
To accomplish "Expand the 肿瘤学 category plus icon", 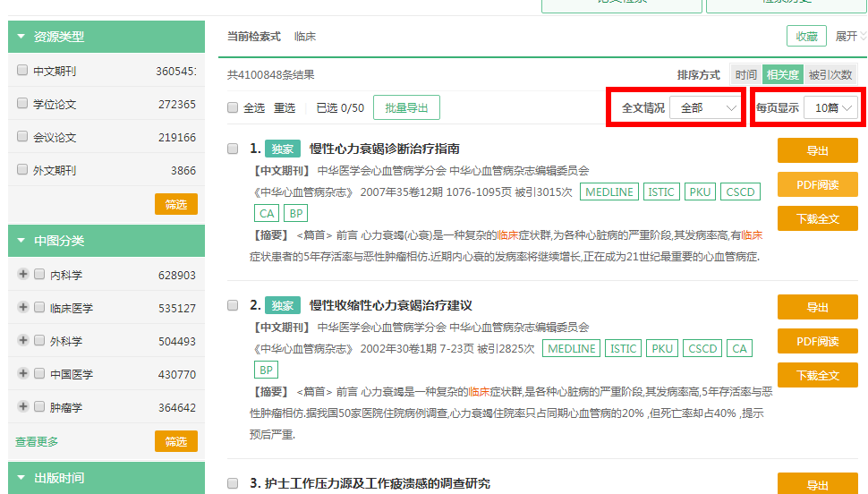I will (23, 407).
